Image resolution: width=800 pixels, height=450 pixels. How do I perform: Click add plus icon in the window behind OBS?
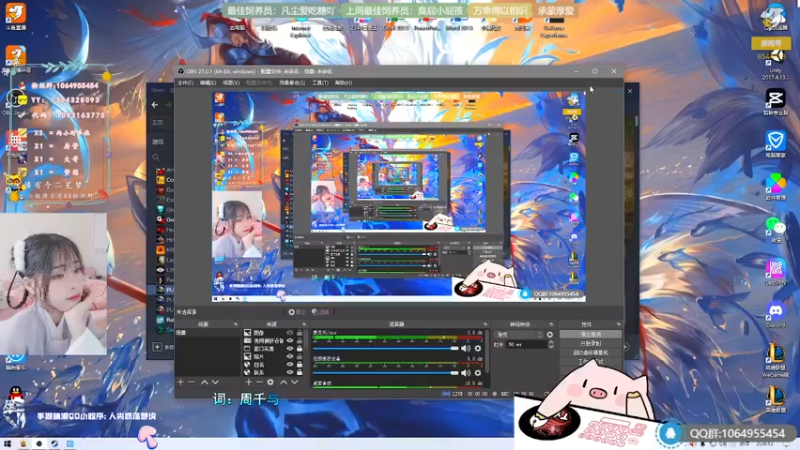click(157, 347)
